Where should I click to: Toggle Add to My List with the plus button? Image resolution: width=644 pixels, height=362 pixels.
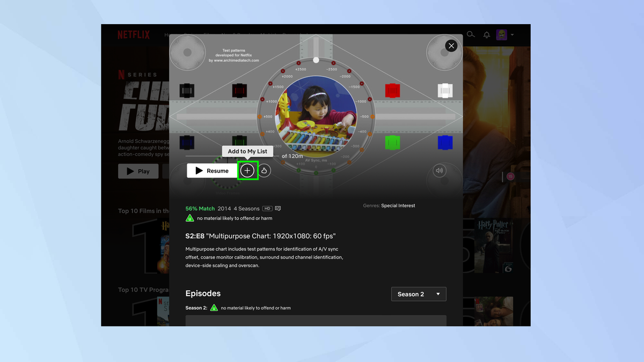247,171
